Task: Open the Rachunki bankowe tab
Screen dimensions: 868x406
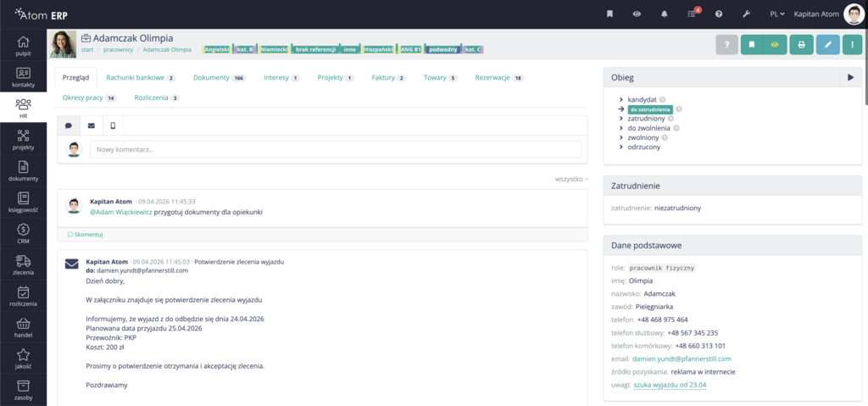Action: click(x=141, y=78)
